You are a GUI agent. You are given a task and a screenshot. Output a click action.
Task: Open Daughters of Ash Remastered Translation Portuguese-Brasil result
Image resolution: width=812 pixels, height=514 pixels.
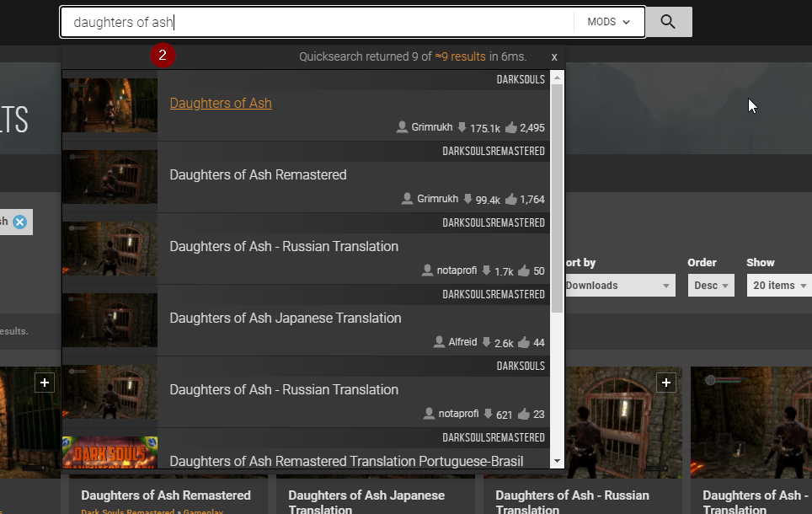click(x=346, y=461)
